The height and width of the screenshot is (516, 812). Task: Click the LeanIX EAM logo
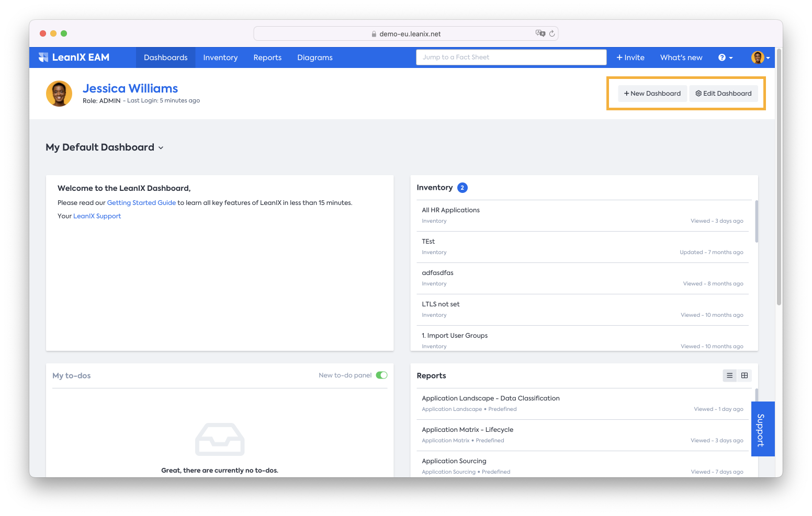[x=74, y=58]
